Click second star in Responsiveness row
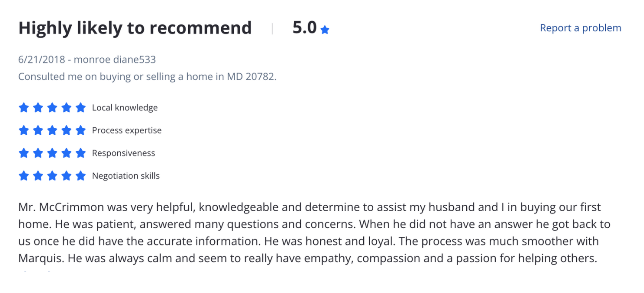 tap(38, 153)
